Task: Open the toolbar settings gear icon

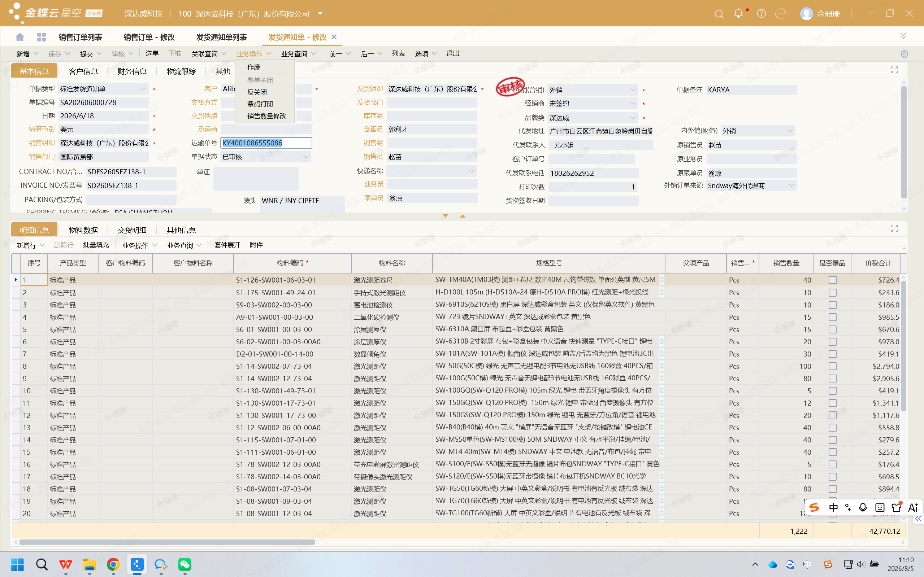Action: pos(904,54)
